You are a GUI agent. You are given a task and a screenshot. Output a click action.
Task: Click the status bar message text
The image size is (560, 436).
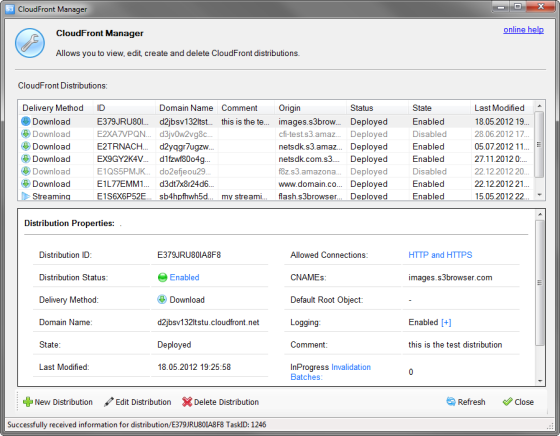click(136, 425)
